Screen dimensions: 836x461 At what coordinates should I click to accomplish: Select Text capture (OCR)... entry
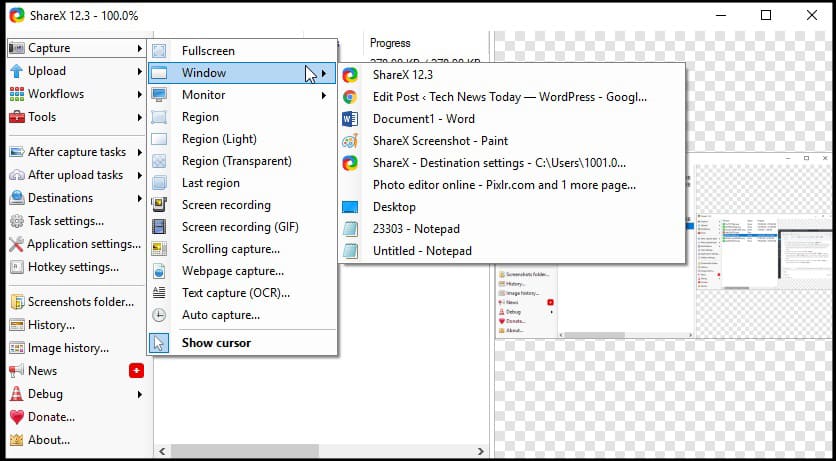[x=242, y=293]
